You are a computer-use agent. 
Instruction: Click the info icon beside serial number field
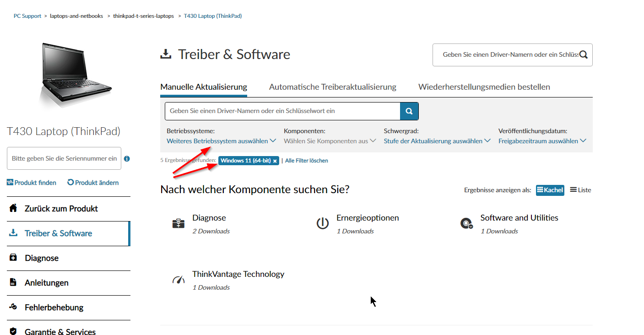[x=127, y=159]
